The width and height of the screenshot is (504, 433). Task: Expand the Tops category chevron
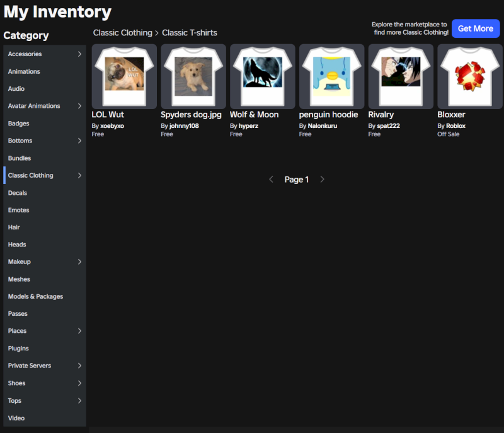tap(79, 401)
